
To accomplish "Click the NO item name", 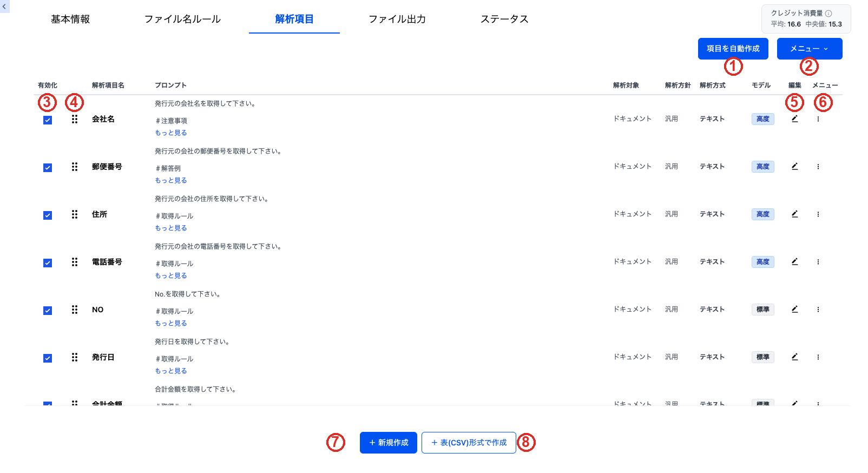I will (98, 310).
